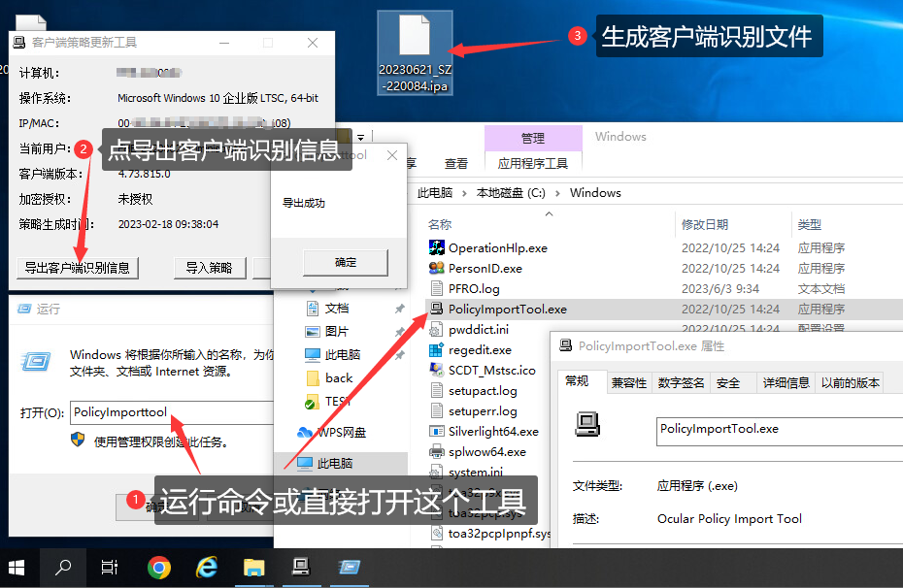Expand breadcrumb chevron after 此电脑

tap(464, 193)
